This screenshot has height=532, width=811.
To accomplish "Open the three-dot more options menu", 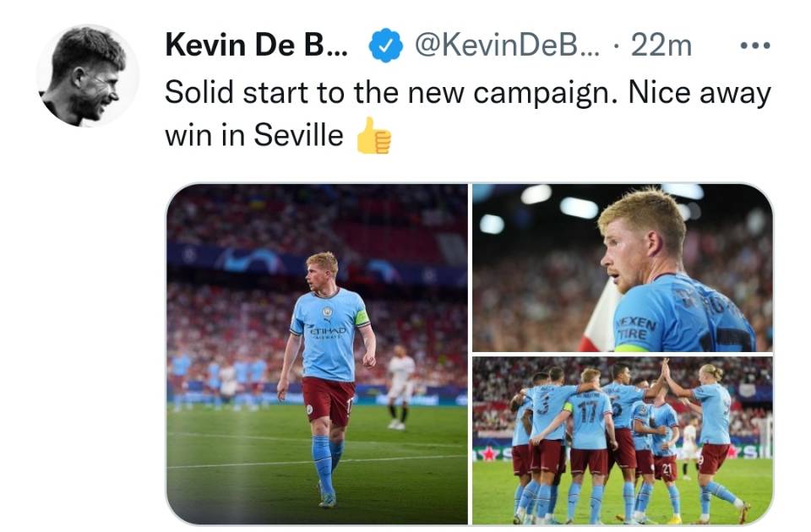I will 755,46.
